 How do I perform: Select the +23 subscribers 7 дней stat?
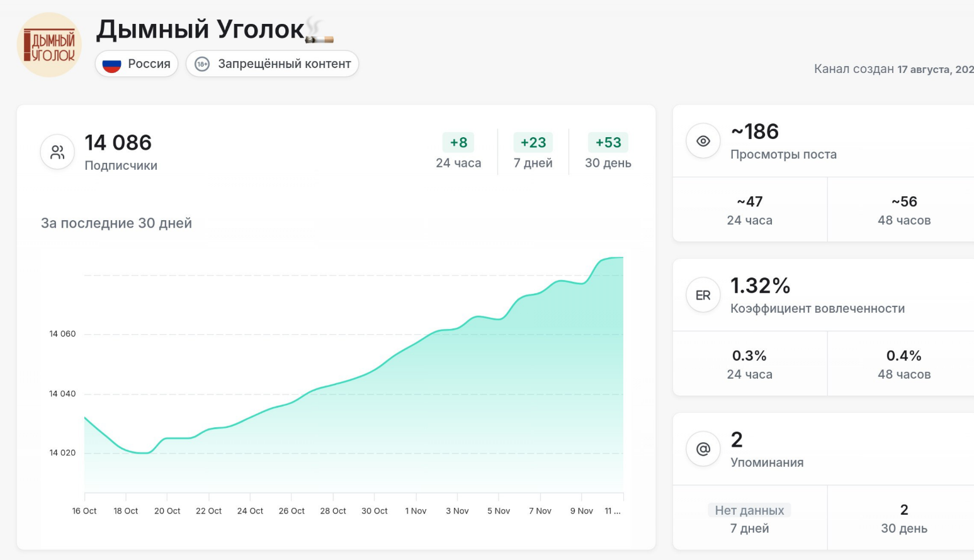[x=533, y=152]
